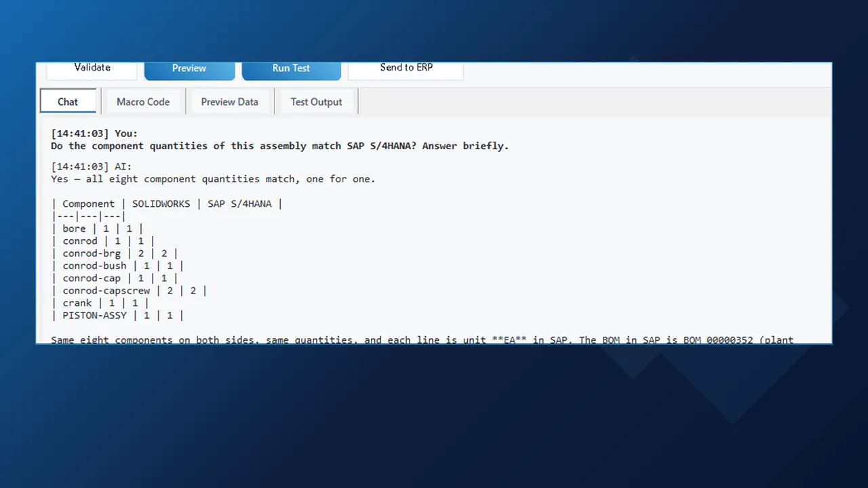Click the 'conrod-bush' table row
868x488 pixels.
(x=117, y=266)
